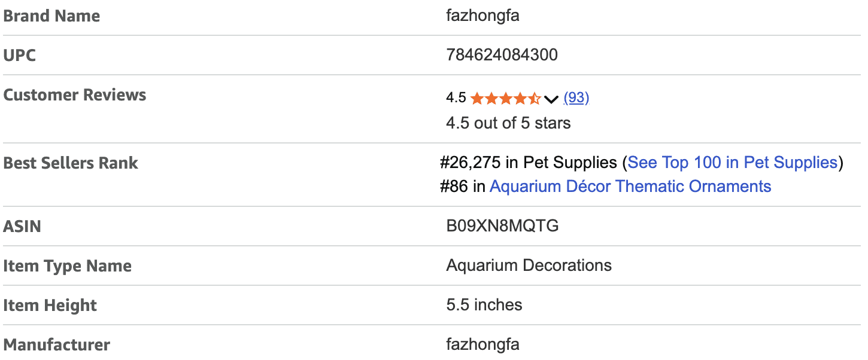Click the 'Item Type Name' row label
The width and height of the screenshot is (868, 360).
68,266
